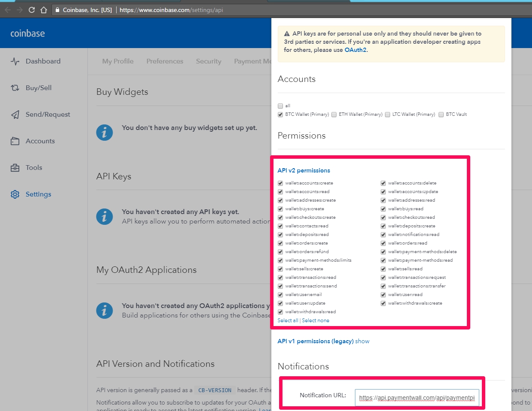The height and width of the screenshot is (411, 532).
Task: Open the Security tab
Action: click(x=209, y=61)
